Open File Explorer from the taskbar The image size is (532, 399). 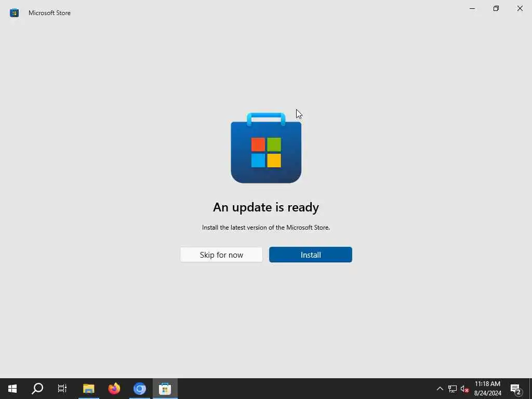coord(88,389)
